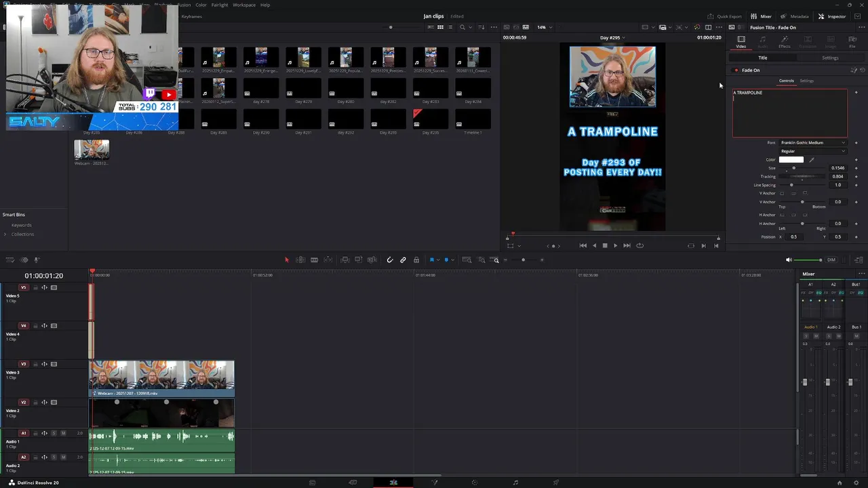Activate the Trim Edit Mode tool
Screen dimensions: 868x488
point(300,260)
